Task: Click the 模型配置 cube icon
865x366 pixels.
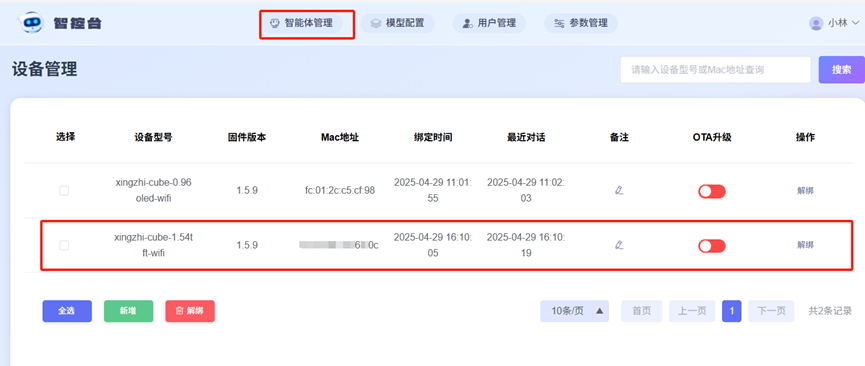Action: 376,24
